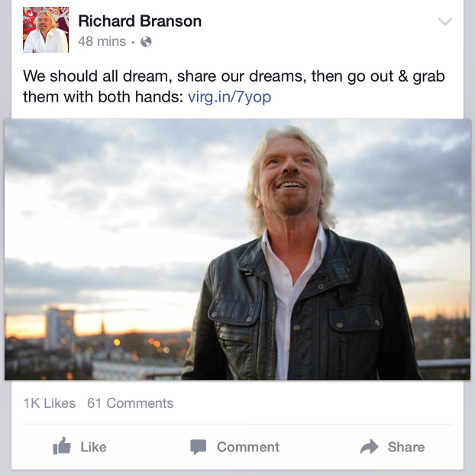The image size is (475, 475).
Task: Open post options chevron menu
Action: point(445,22)
